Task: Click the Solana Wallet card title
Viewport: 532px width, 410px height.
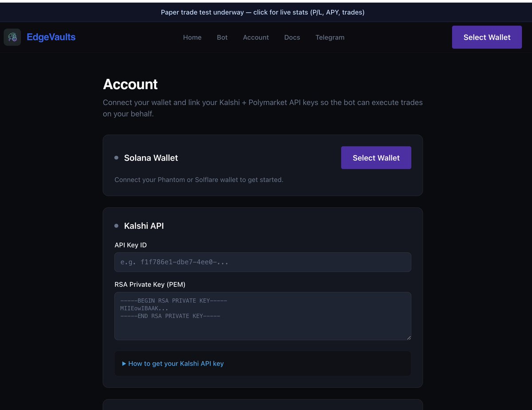Action: (151, 158)
